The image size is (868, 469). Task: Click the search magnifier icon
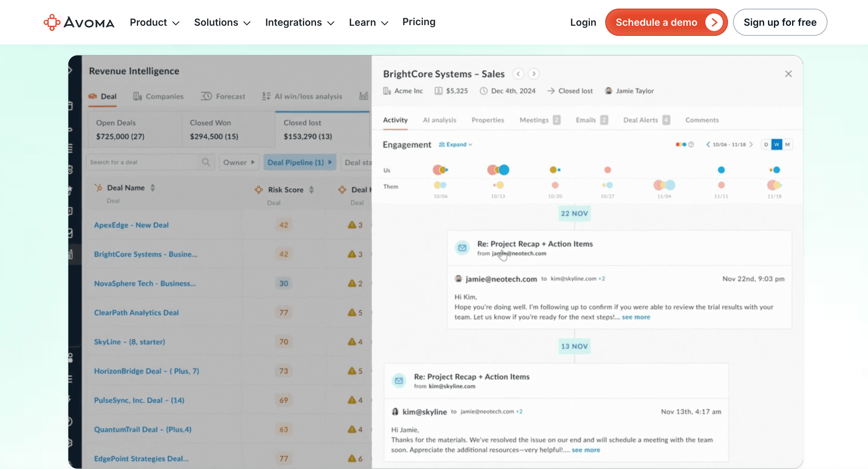tap(206, 162)
